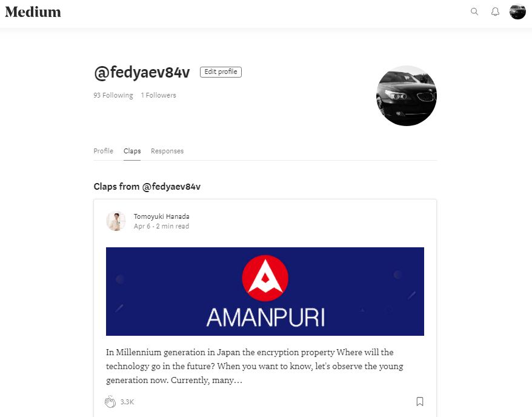Switch to the Profile tab
The height and width of the screenshot is (417, 532).
(103, 151)
